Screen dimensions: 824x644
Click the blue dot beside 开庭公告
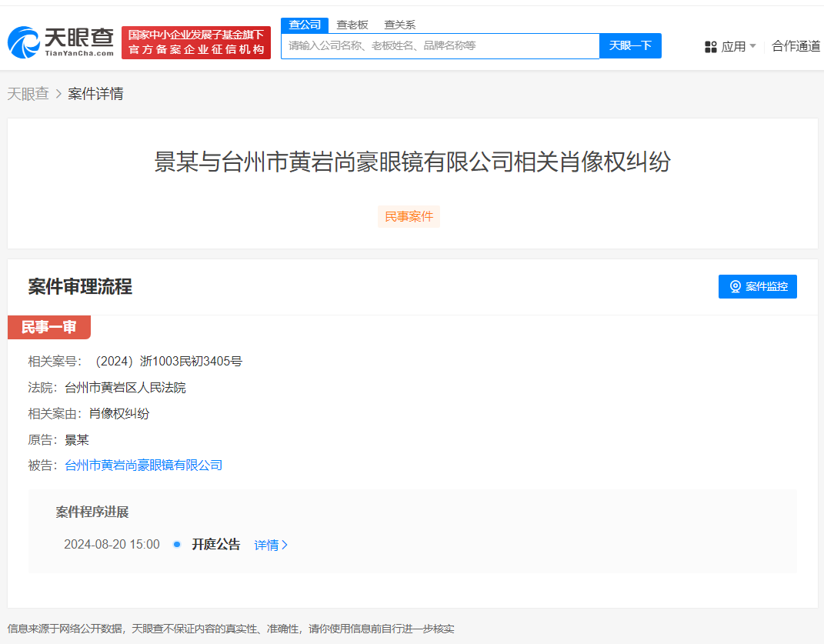click(176, 544)
